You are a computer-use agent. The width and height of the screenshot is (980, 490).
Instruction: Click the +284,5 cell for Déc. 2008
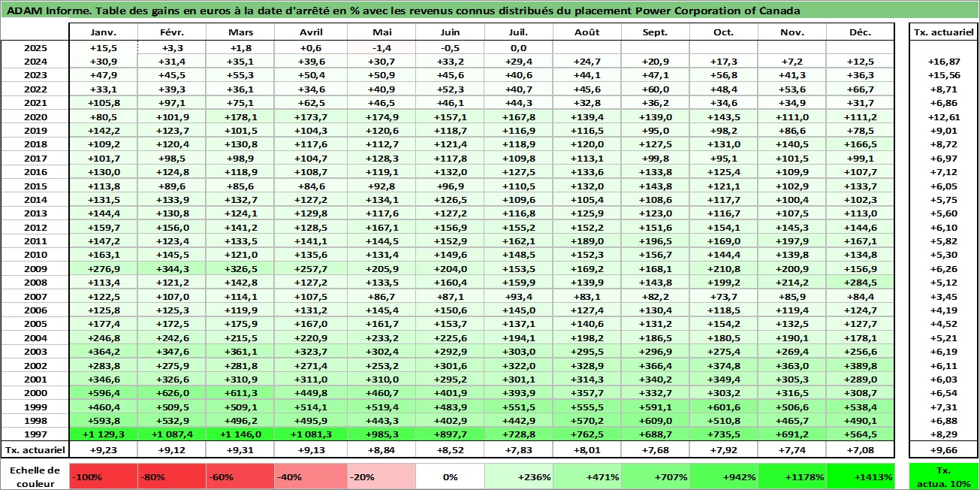(x=861, y=283)
